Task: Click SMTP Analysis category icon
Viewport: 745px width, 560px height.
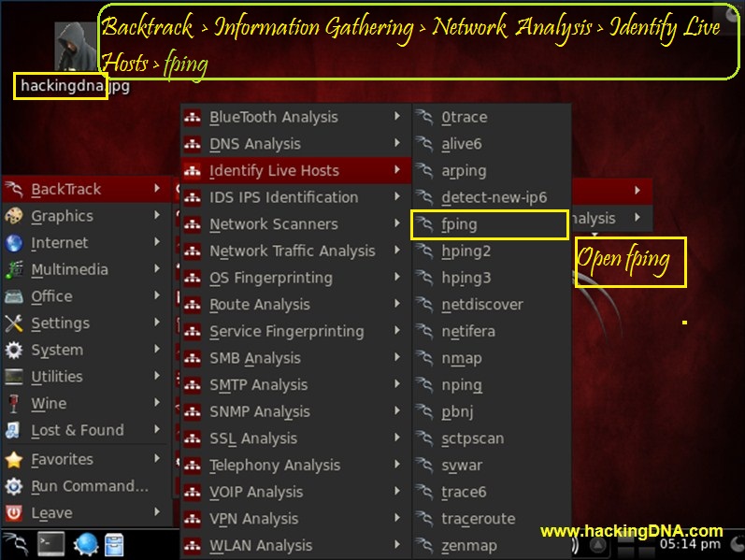Action: pos(193,384)
